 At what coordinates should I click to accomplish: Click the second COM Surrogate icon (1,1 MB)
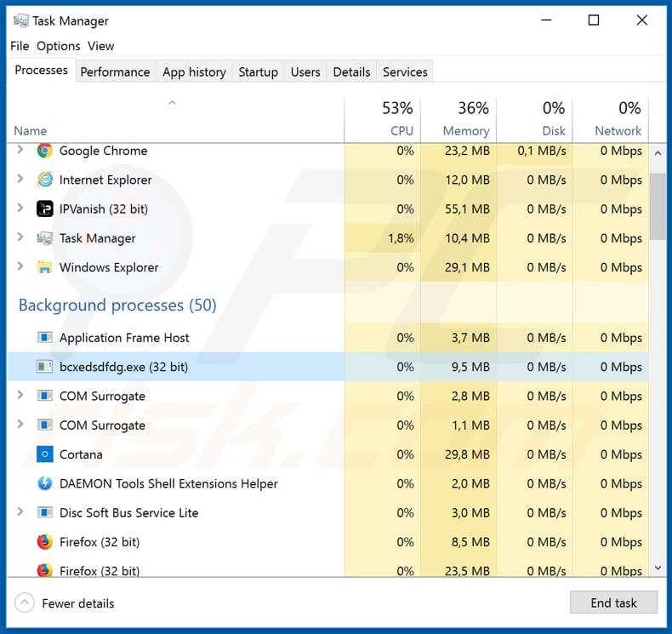point(44,426)
